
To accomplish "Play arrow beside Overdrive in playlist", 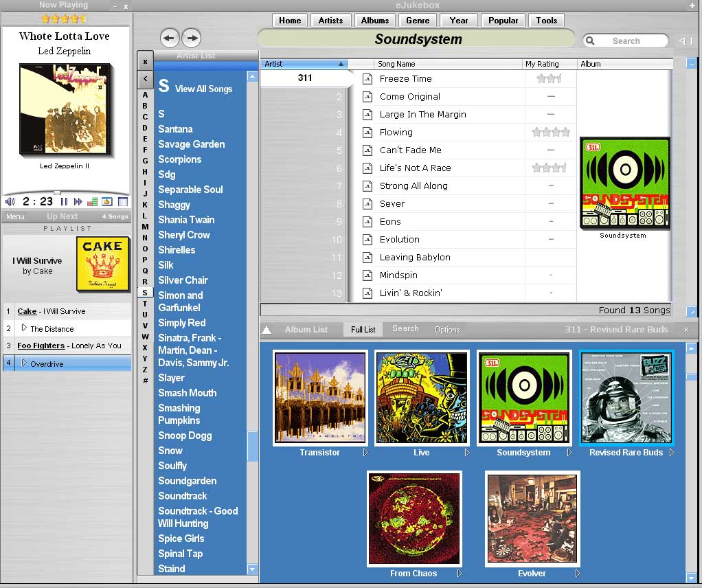I will tap(24, 363).
